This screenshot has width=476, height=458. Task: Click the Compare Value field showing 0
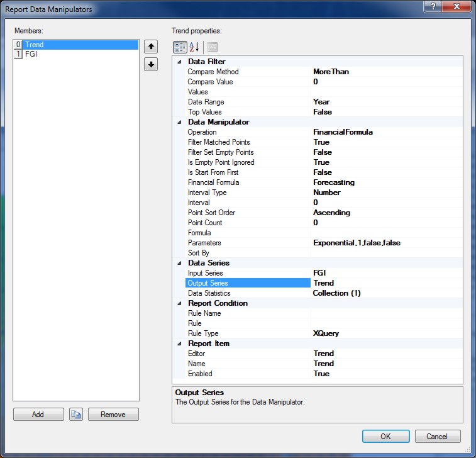(x=385, y=82)
